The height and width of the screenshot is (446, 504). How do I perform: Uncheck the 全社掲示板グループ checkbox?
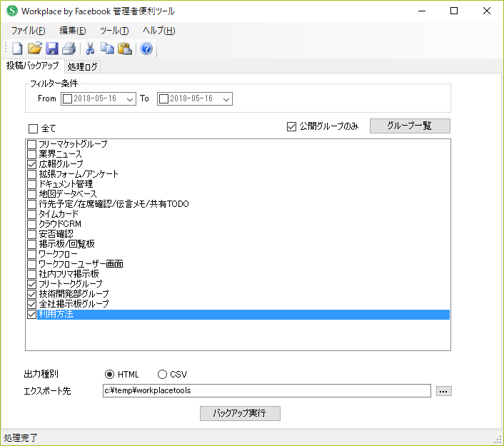[31, 304]
